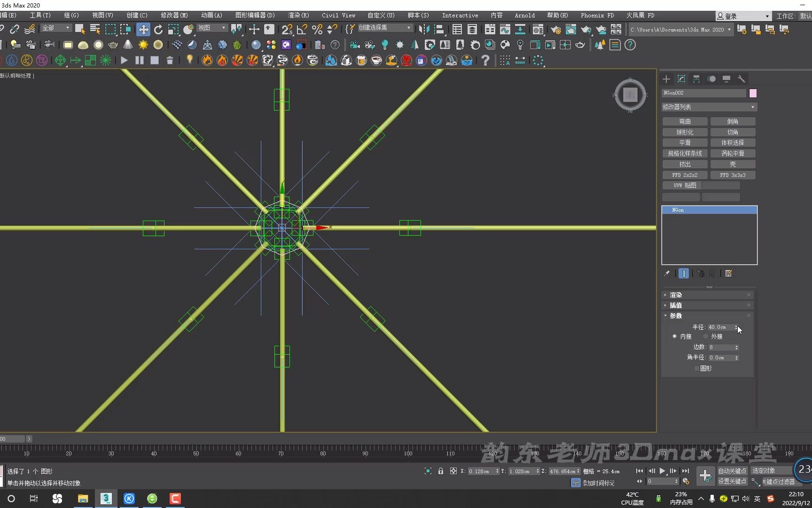Expand the 插值 rollout

pos(675,305)
